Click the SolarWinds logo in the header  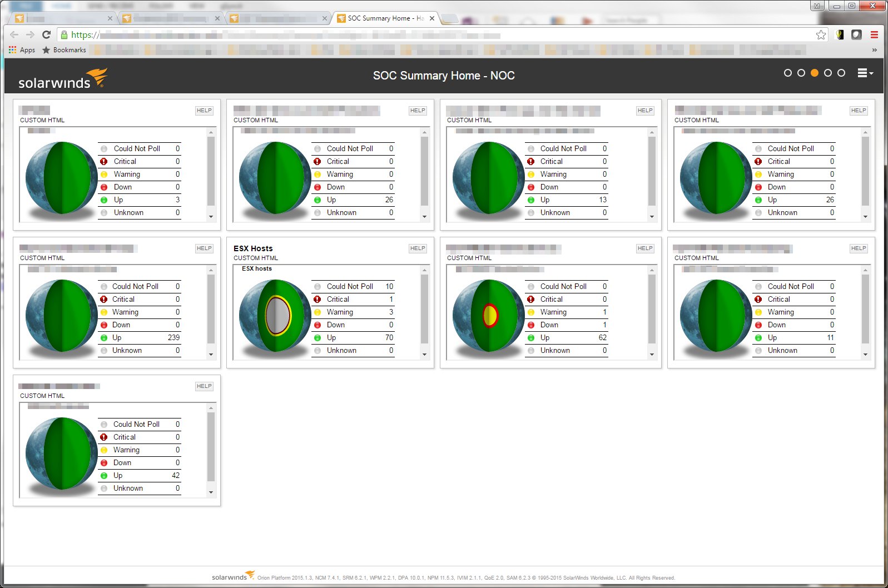click(63, 78)
